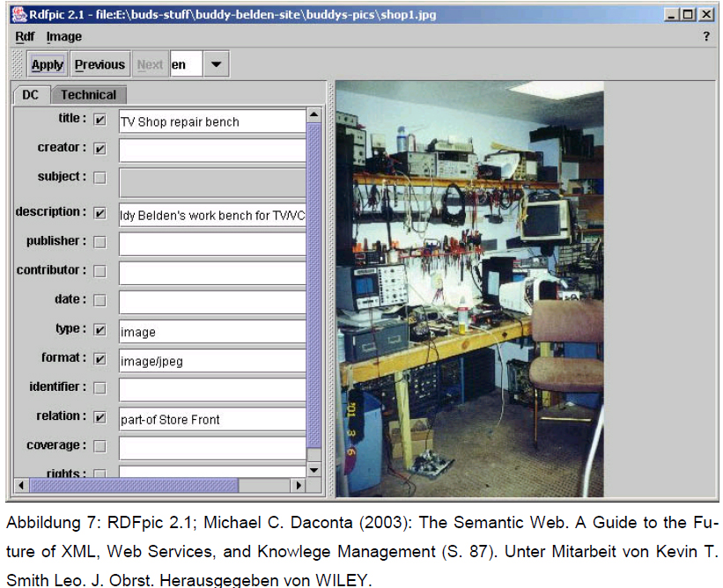
Task: Click the horizontal scrollbar right arrow
Action: click(299, 485)
